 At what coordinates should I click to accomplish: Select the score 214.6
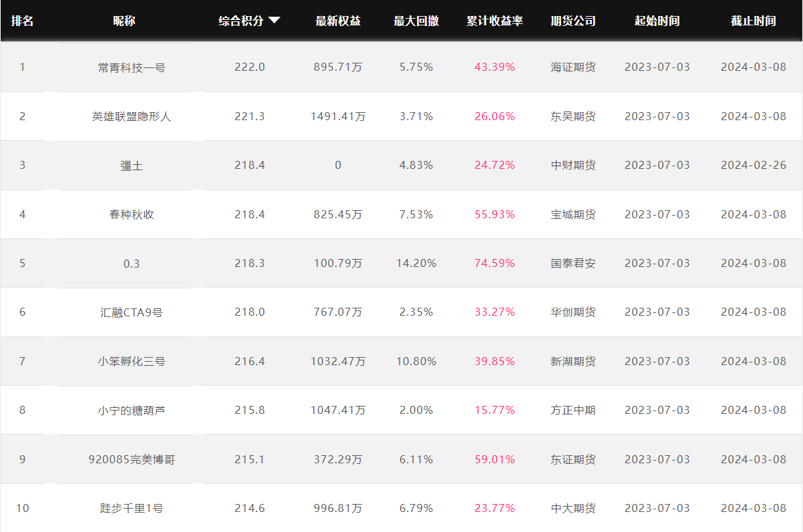point(250,508)
